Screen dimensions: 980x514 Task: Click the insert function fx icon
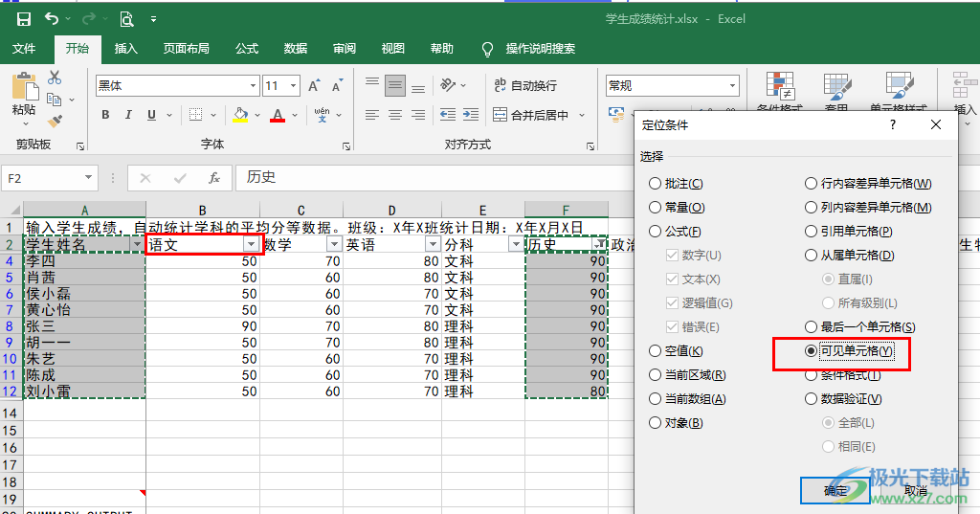click(213, 178)
